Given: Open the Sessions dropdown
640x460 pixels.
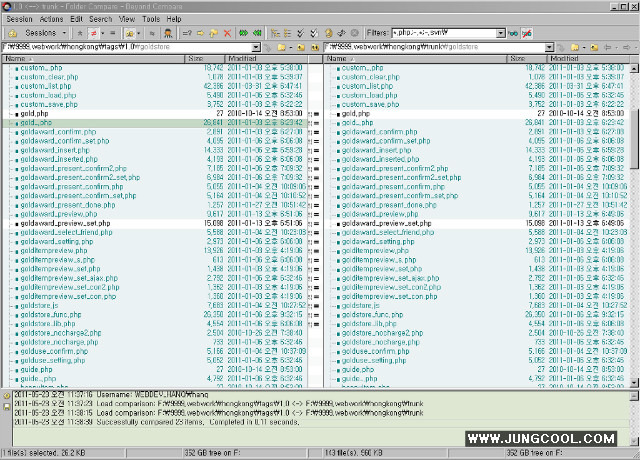Looking at the screenshot, I should tap(45, 33).
